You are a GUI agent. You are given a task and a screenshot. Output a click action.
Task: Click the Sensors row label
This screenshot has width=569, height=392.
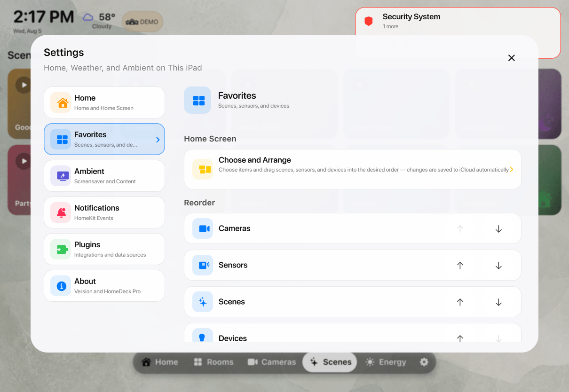[233, 265]
